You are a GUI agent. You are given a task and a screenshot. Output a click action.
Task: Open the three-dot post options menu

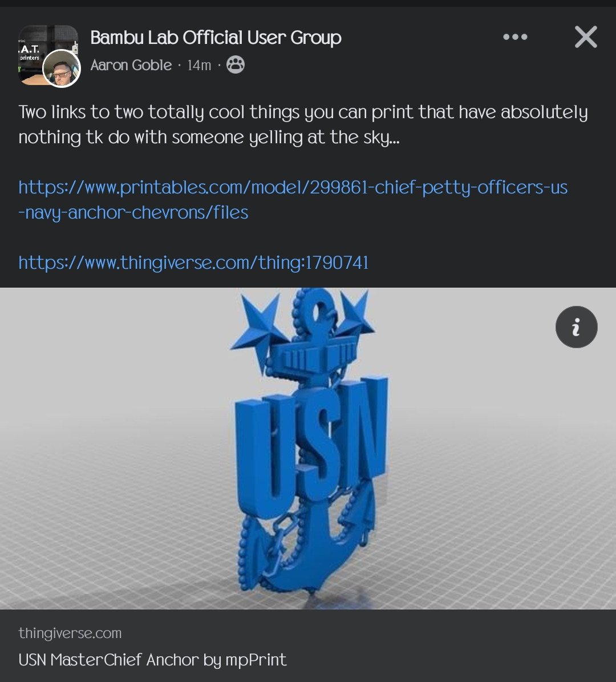coord(515,37)
